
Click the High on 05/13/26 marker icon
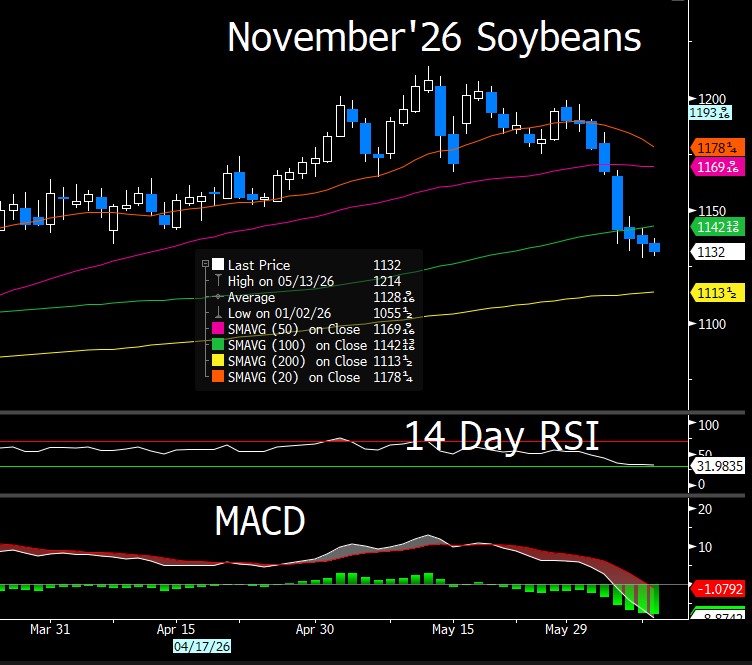pyautogui.click(x=218, y=280)
